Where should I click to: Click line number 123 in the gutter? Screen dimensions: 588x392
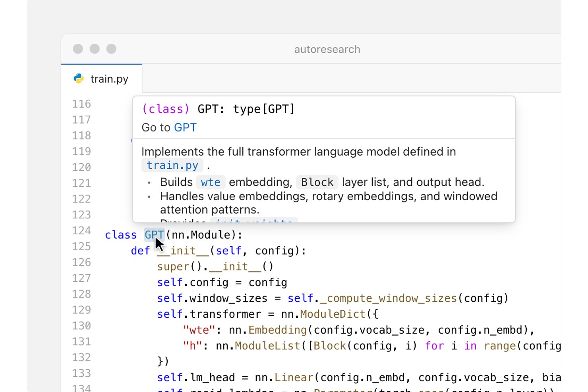point(81,215)
